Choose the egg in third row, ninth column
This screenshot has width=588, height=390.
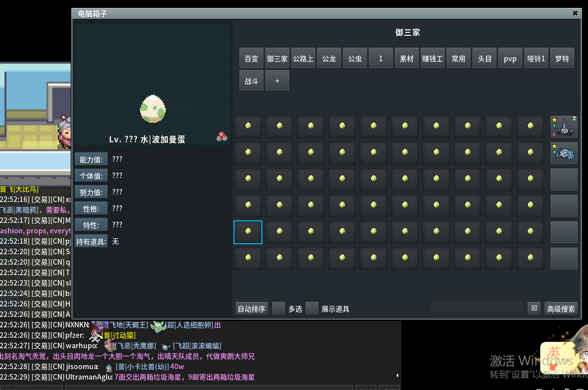click(x=499, y=179)
